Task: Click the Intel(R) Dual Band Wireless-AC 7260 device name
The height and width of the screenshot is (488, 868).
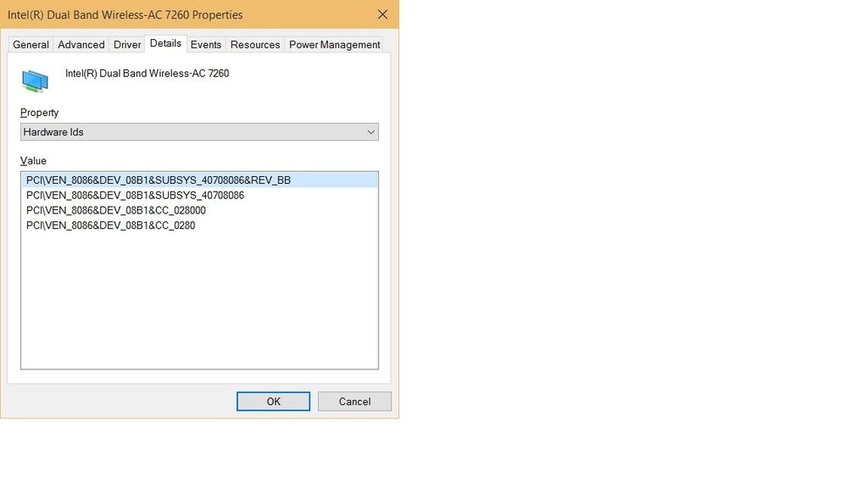Action: 147,73
